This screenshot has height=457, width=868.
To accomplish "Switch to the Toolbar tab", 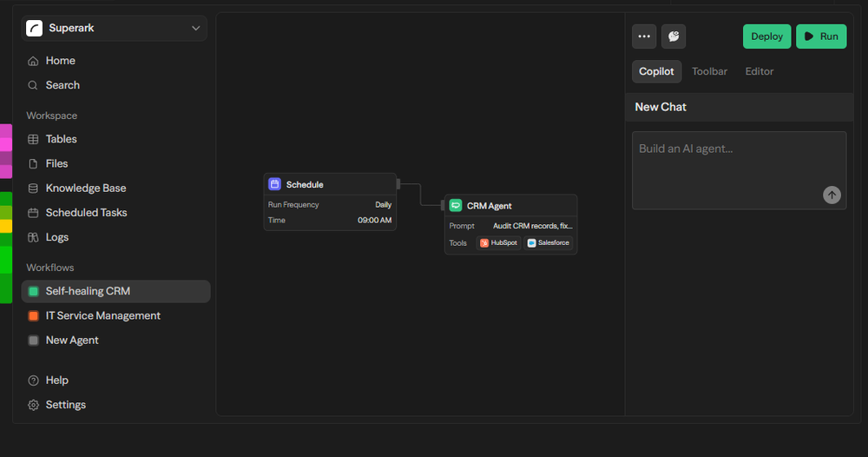I will tap(710, 71).
